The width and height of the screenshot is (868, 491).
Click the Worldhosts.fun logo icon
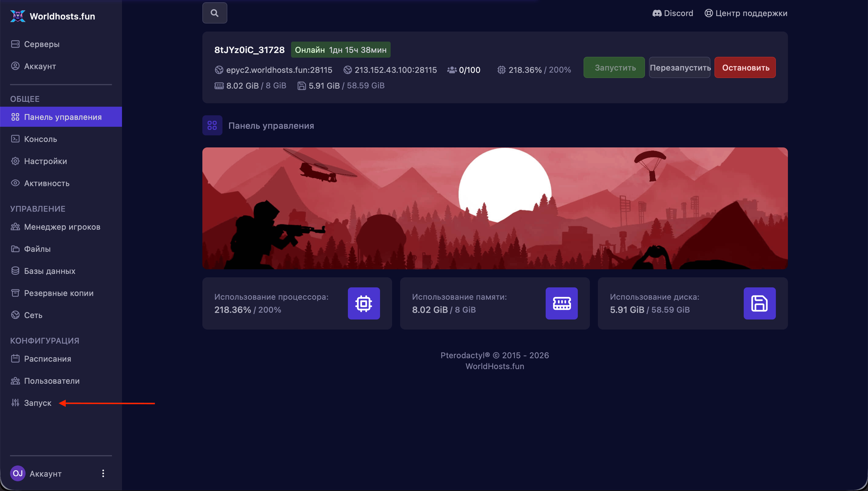click(x=18, y=16)
